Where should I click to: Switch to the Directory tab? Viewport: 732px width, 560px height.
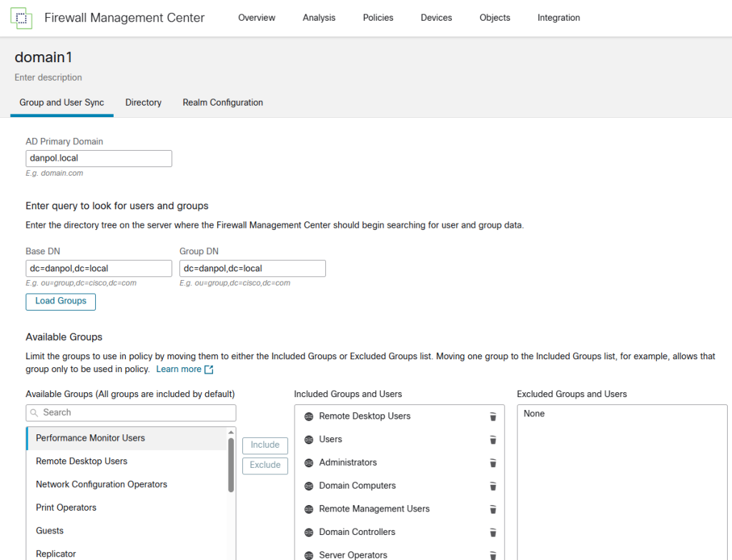(143, 103)
